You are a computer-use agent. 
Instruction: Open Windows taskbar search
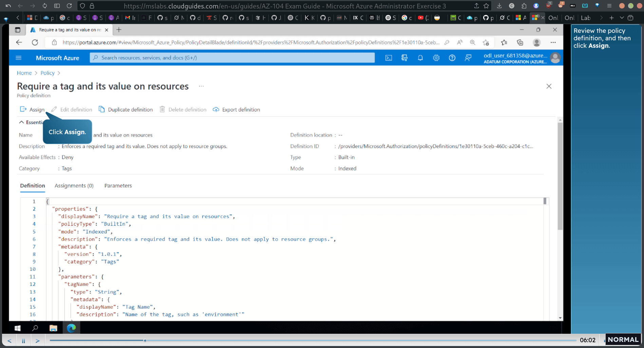coord(35,328)
